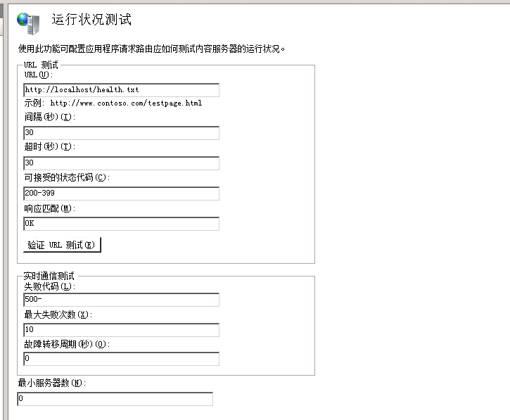Click the 失败代码(L) label
This screenshot has width=510, height=420.
click(50, 286)
